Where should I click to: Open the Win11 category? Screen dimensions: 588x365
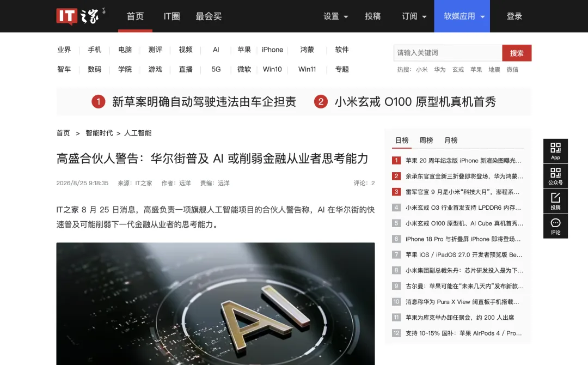tap(307, 69)
